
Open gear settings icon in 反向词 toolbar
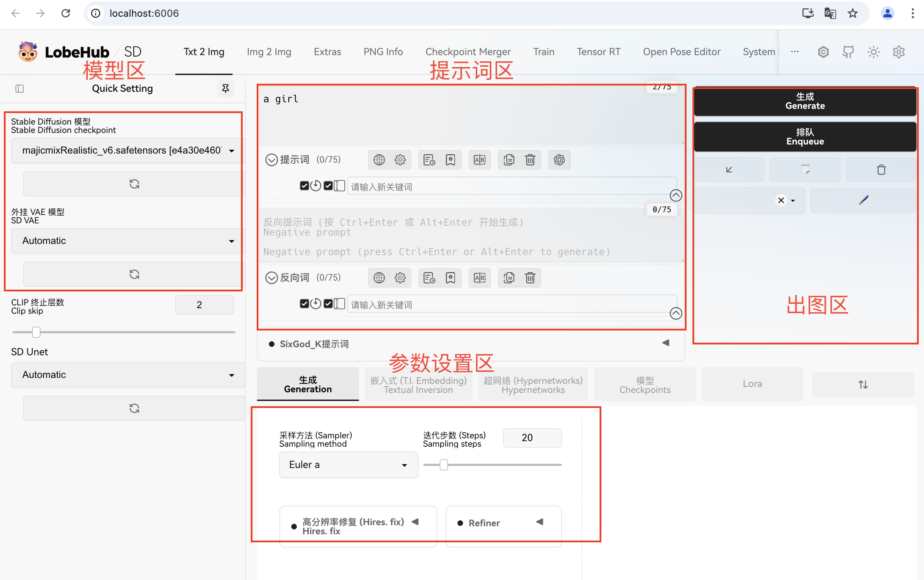click(400, 277)
